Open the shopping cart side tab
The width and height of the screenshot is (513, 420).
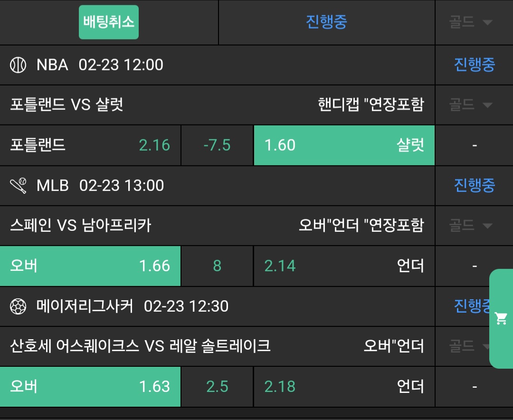pyautogui.click(x=501, y=318)
